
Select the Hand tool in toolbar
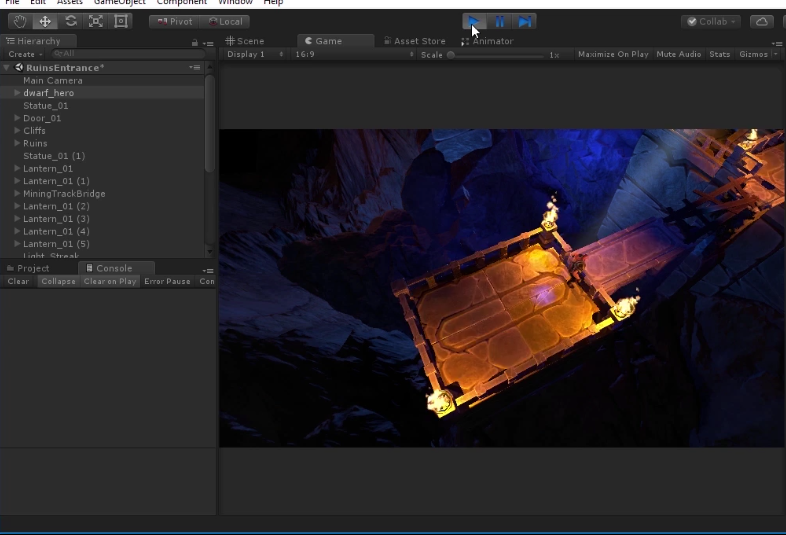(x=19, y=21)
